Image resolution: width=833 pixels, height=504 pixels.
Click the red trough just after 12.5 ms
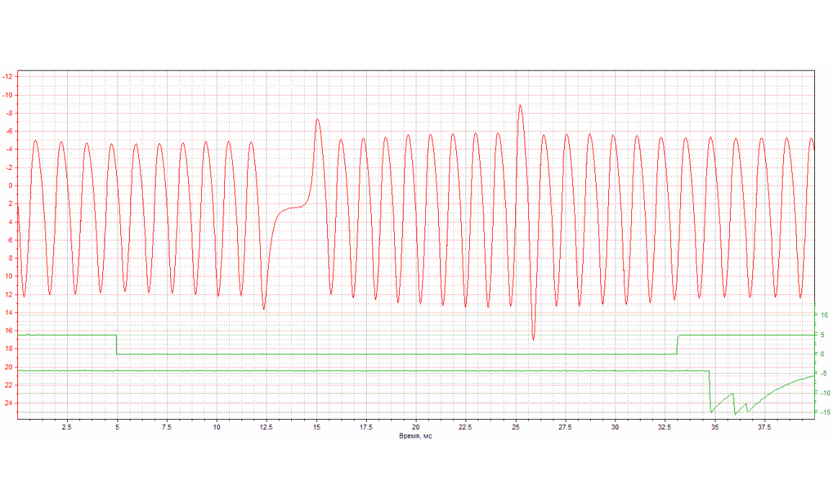tap(264, 308)
